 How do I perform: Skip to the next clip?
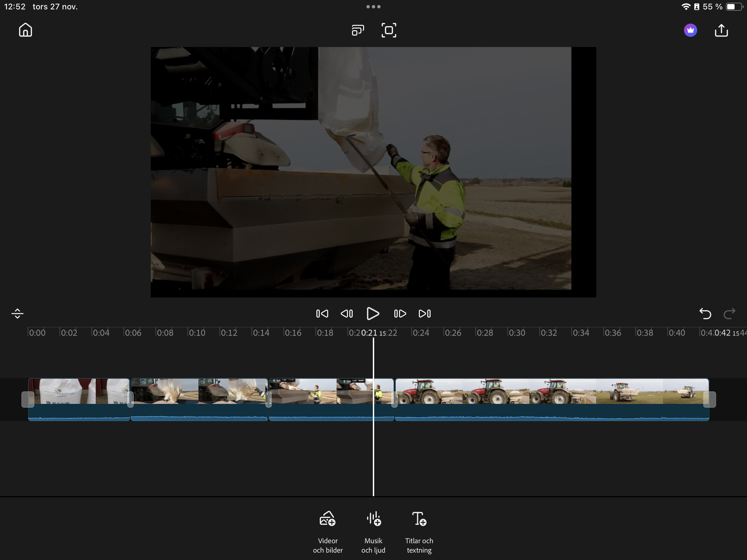point(425,314)
